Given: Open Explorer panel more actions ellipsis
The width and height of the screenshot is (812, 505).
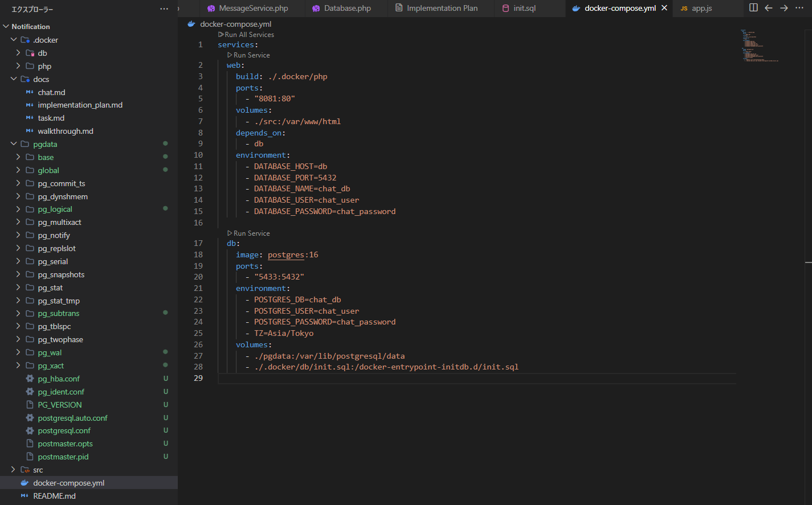Looking at the screenshot, I should click(x=164, y=9).
